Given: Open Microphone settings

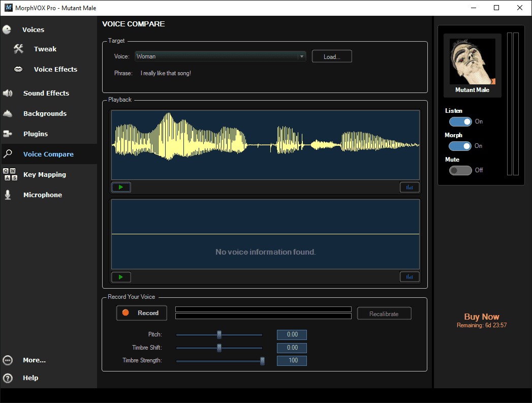Looking at the screenshot, I should 42,195.
